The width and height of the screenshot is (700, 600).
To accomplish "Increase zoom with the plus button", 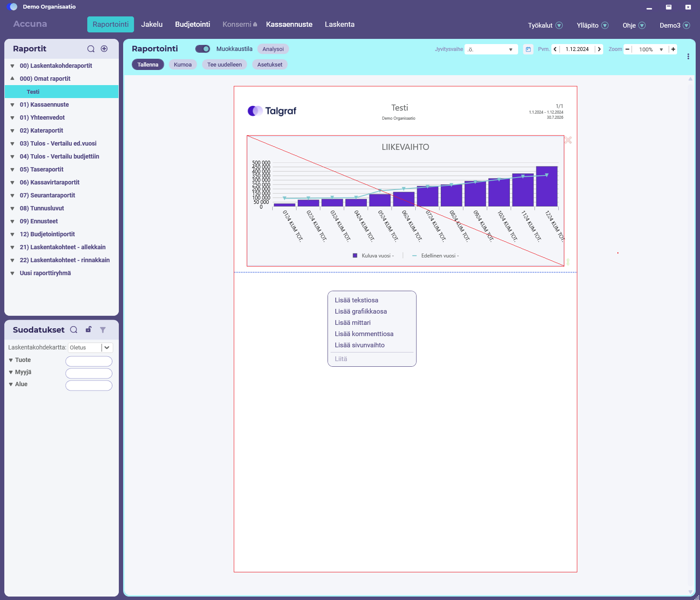I will point(673,49).
